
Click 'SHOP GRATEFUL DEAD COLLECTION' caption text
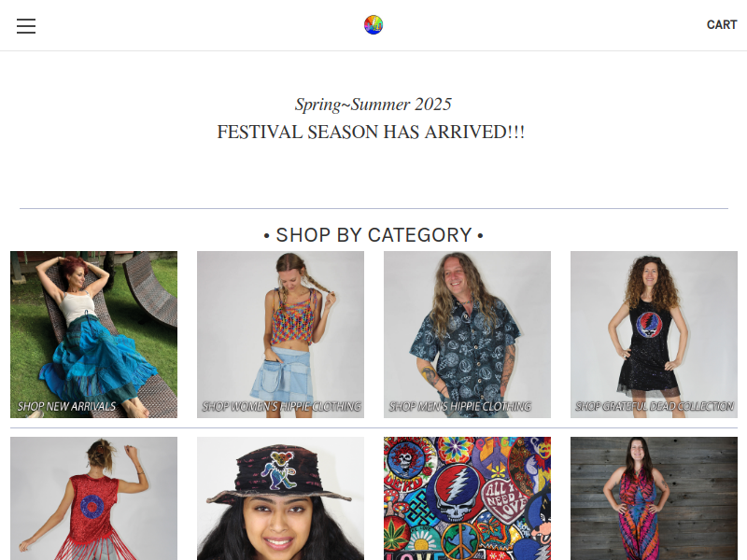(655, 406)
